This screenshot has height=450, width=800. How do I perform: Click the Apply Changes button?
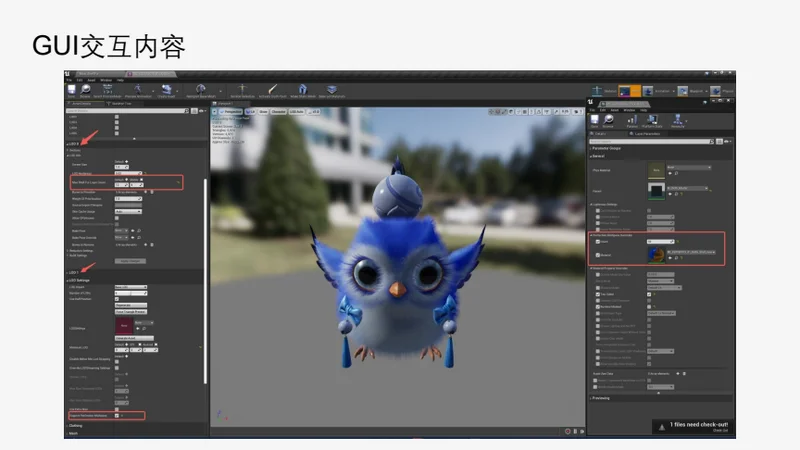130,261
